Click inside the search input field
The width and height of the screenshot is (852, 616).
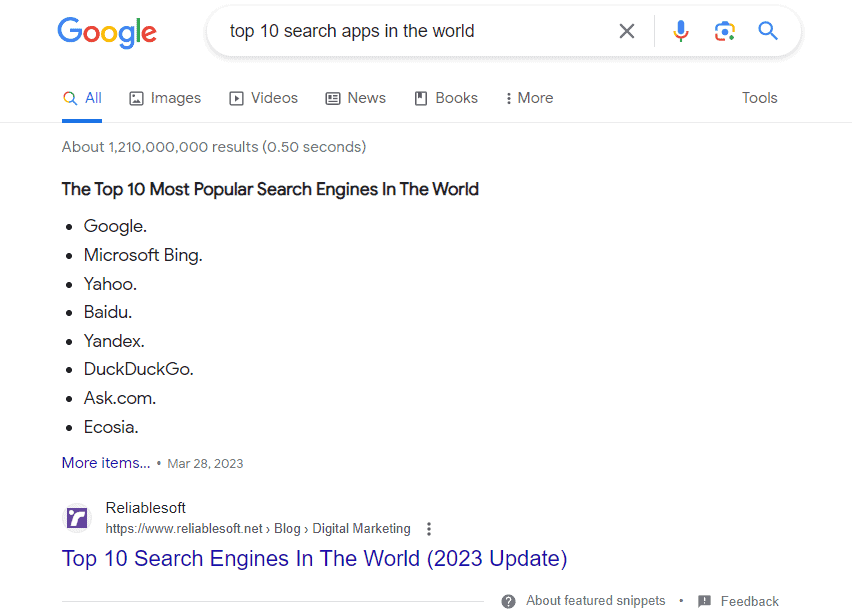pyautogui.click(x=400, y=31)
